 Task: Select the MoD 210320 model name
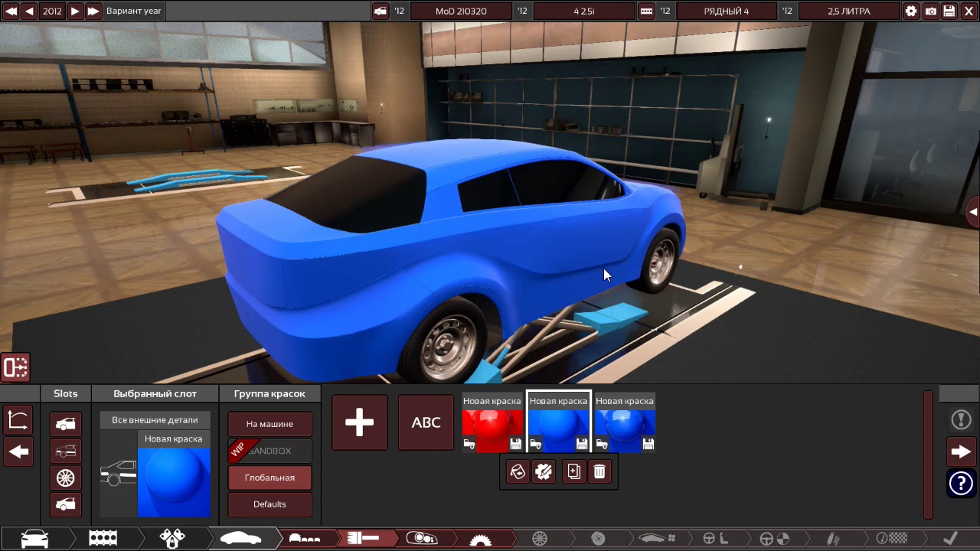[461, 11]
